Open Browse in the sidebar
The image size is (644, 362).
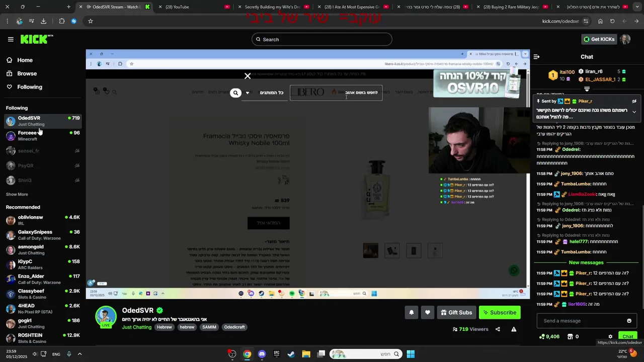pos(27,73)
